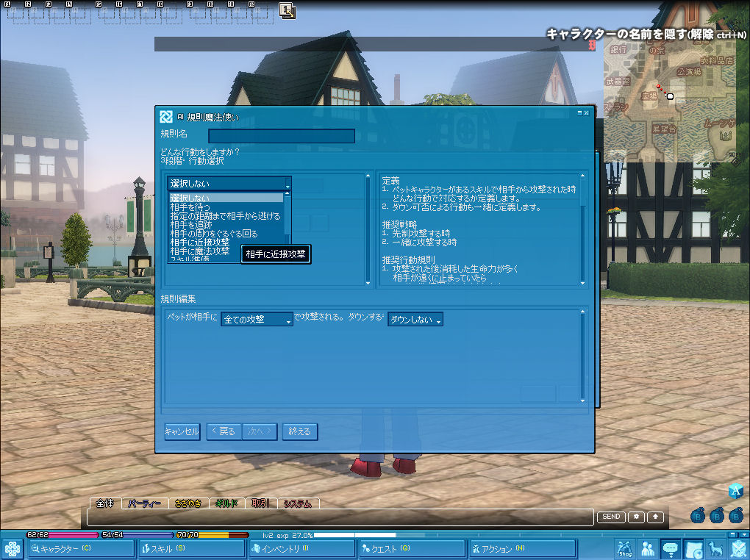Open the Shop icon in bottom bar
Image resolution: width=750 pixels, height=560 pixels.
(625, 548)
